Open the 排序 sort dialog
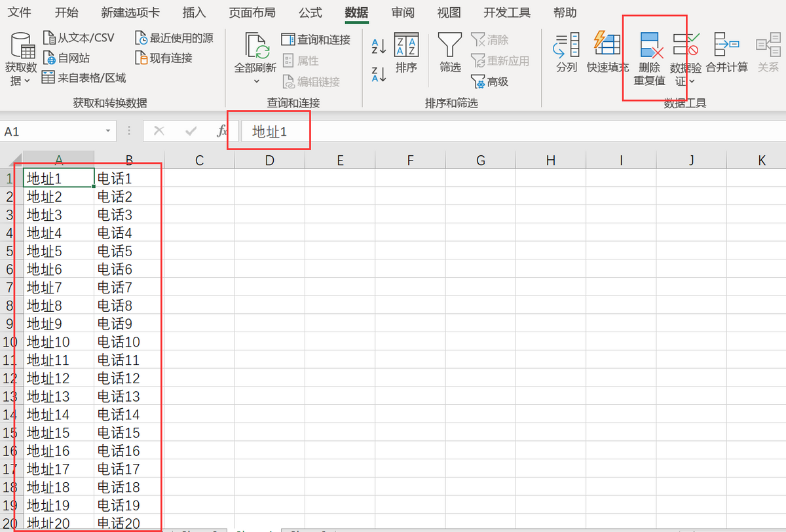This screenshot has width=786, height=532. pyautogui.click(x=406, y=52)
